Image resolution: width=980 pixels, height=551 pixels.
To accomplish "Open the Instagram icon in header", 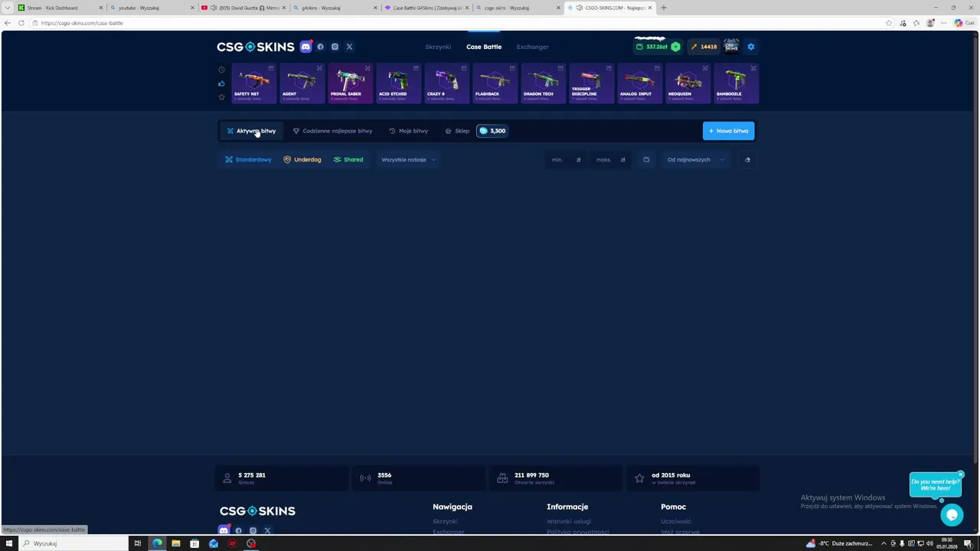I will point(335,47).
